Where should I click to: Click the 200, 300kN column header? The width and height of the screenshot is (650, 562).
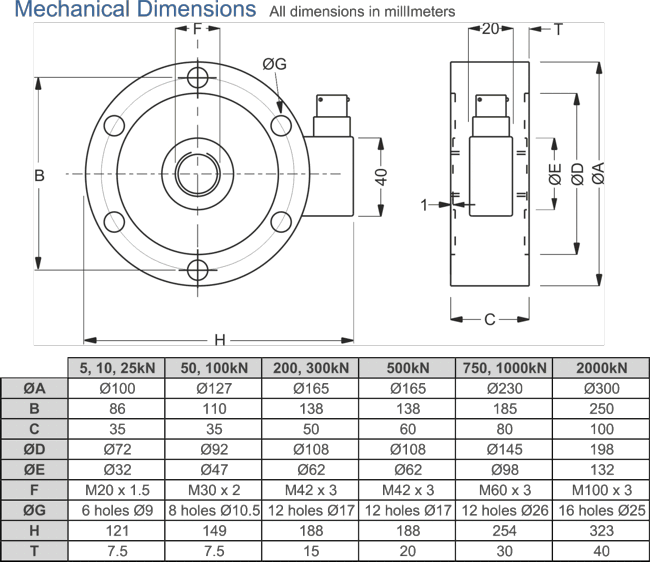point(309,367)
